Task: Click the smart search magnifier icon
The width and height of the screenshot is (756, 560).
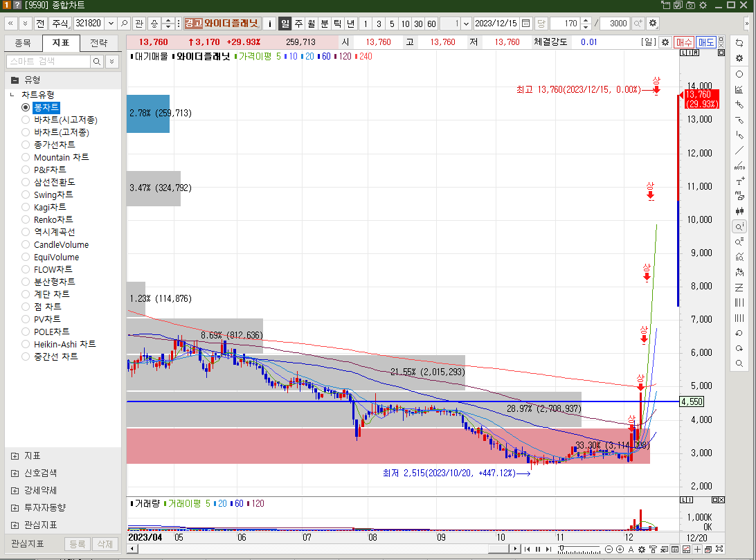Action: (97, 61)
